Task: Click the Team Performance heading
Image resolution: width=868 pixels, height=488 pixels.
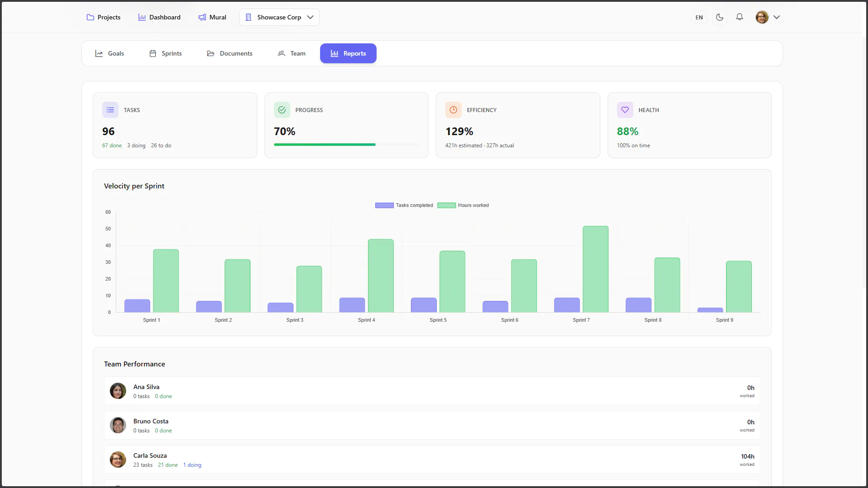Action: coord(135,364)
